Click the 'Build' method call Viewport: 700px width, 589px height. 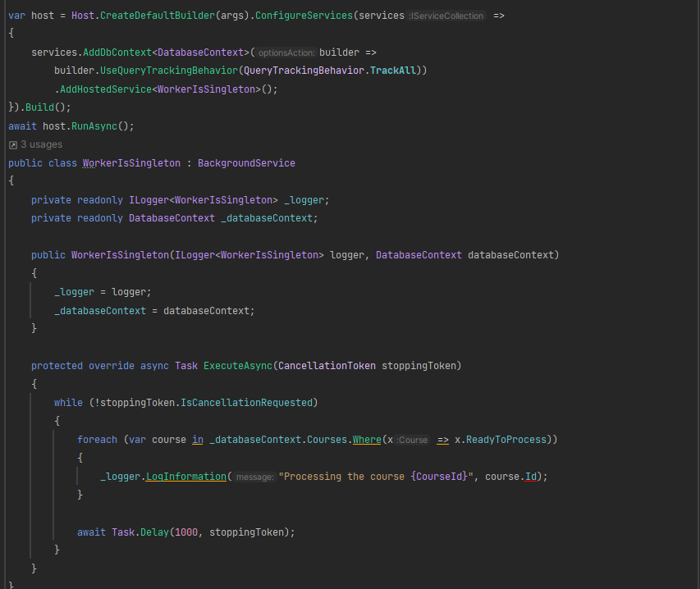click(39, 107)
